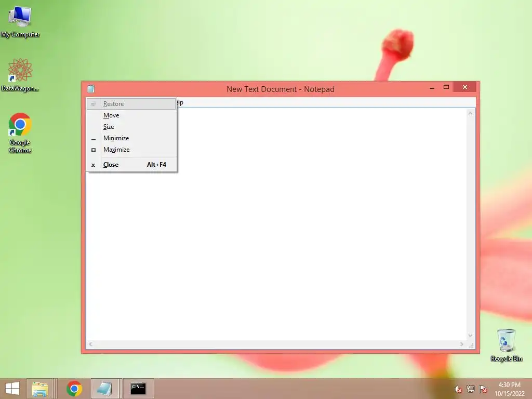Open Command Prompt from the taskbar

pos(138,389)
